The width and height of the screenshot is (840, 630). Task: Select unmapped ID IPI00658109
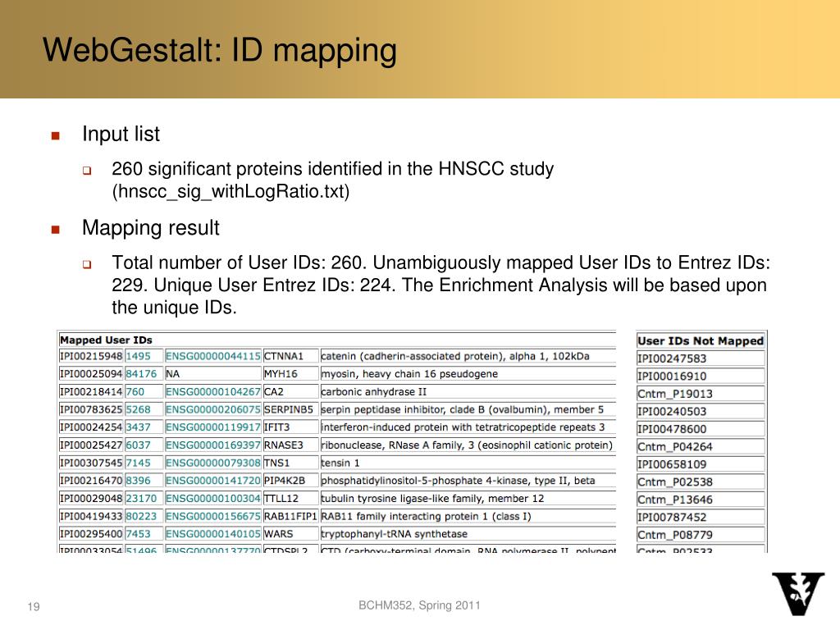click(x=672, y=464)
